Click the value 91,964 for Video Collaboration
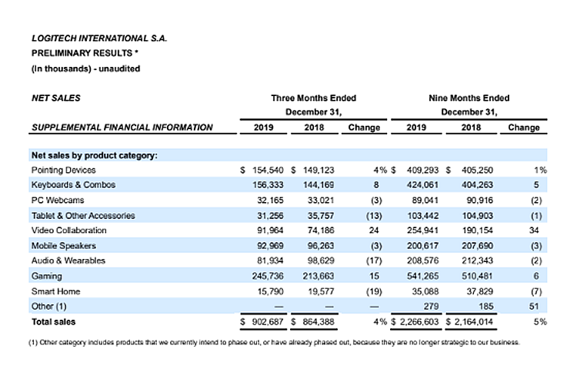The image size is (577, 392). [270, 231]
